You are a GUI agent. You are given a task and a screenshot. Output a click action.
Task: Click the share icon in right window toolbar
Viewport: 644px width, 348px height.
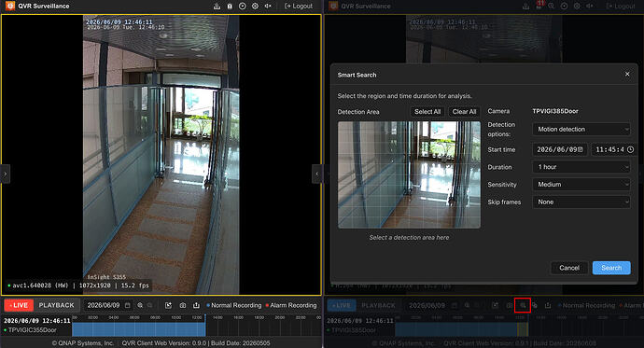click(x=548, y=305)
